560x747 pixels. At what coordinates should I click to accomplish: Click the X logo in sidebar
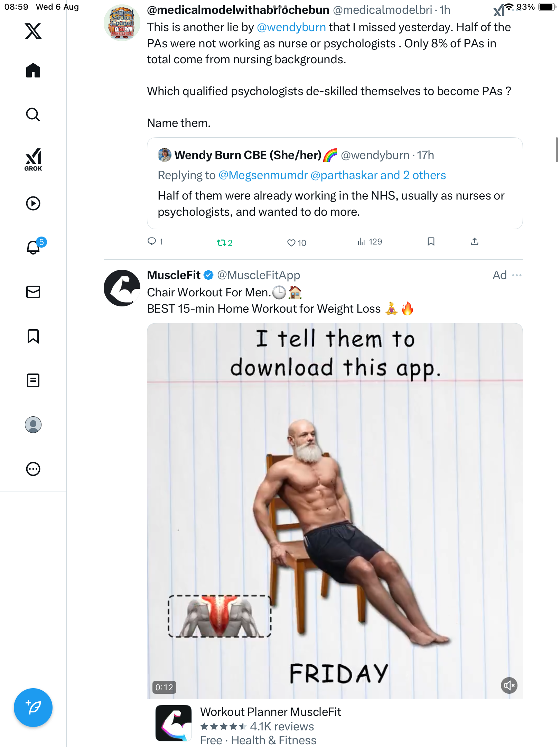click(33, 31)
